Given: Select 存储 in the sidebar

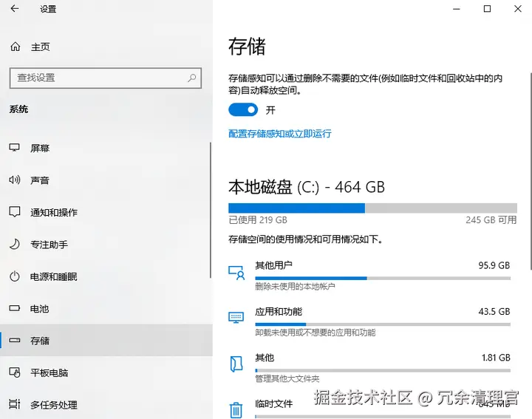Looking at the screenshot, I should [105, 340].
